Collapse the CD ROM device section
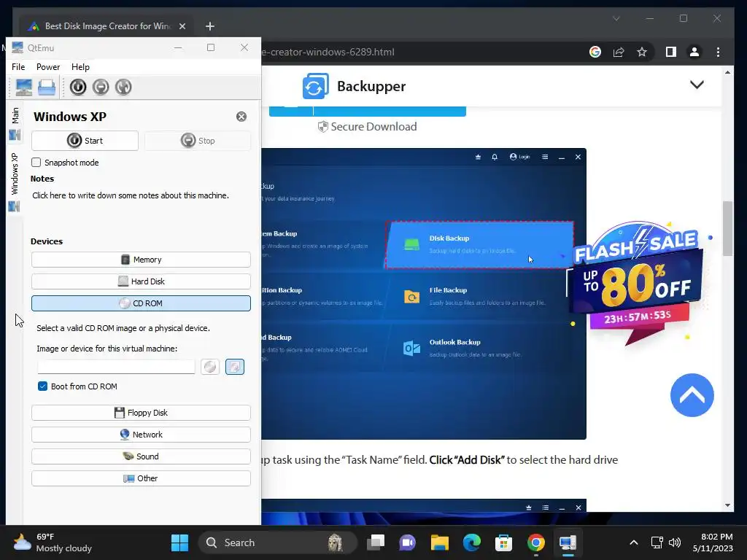 141,303
